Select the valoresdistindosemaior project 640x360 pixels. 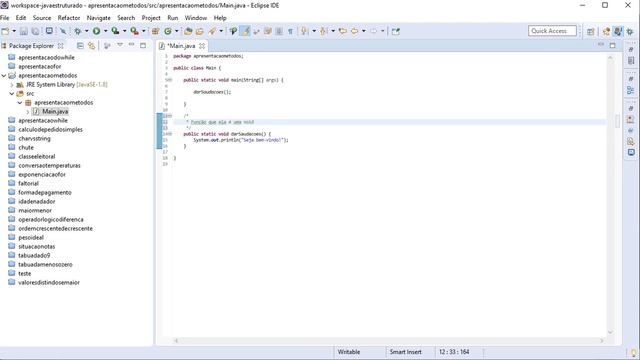pos(49,282)
